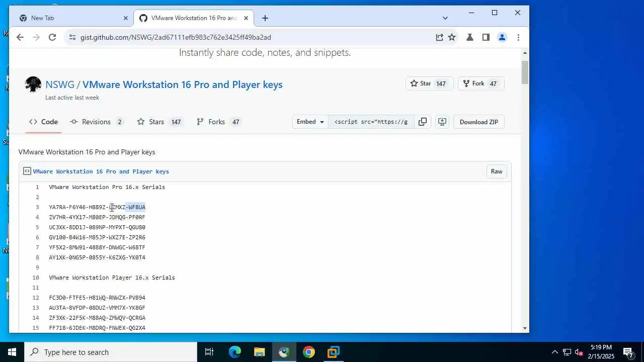Image resolution: width=644 pixels, height=362 pixels.
Task: Click the embed script source field
Action: [371, 122]
